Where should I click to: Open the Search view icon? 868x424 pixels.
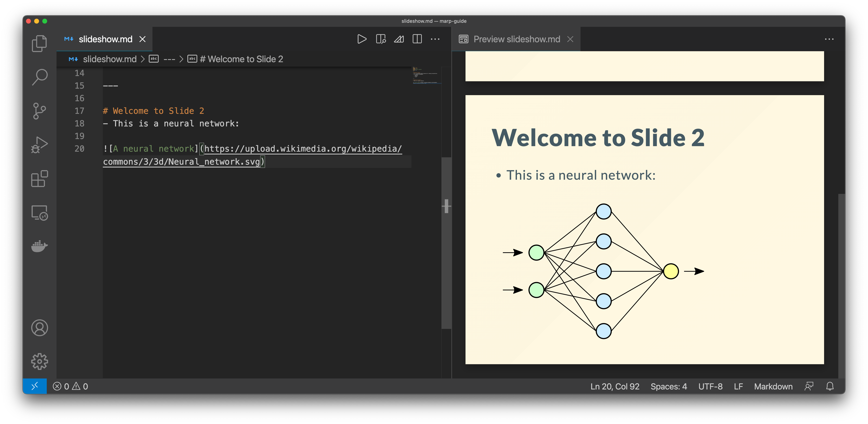(39, 77)
